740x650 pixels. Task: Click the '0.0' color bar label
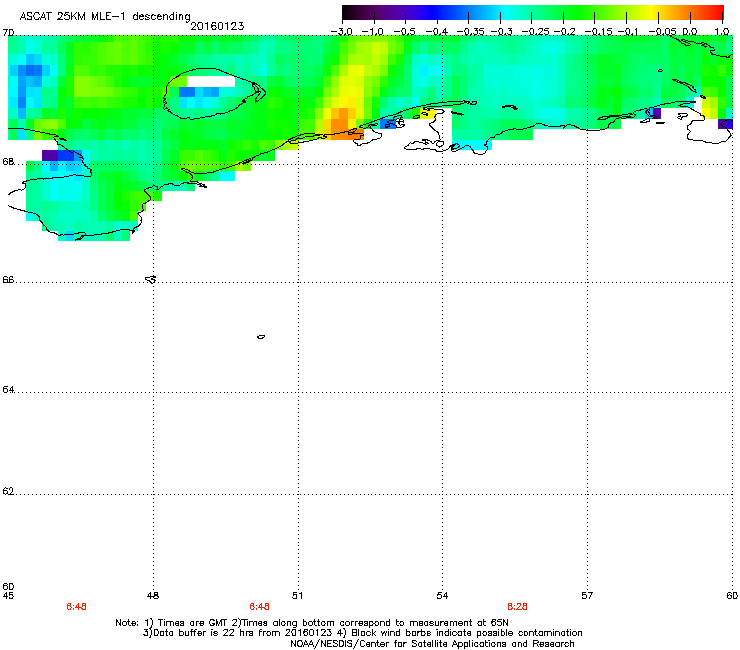click(690, 32)
